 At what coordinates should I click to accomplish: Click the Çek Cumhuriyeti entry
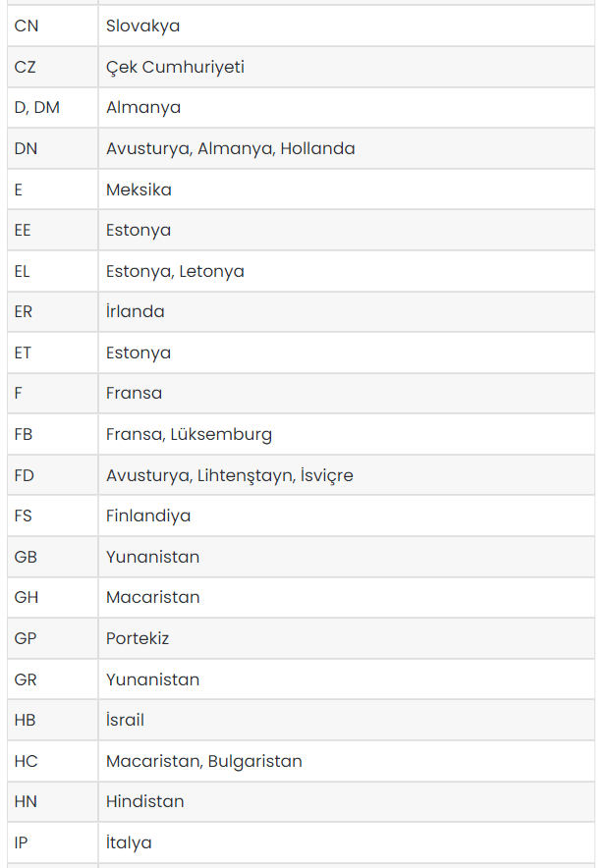(x=175, y=67)
